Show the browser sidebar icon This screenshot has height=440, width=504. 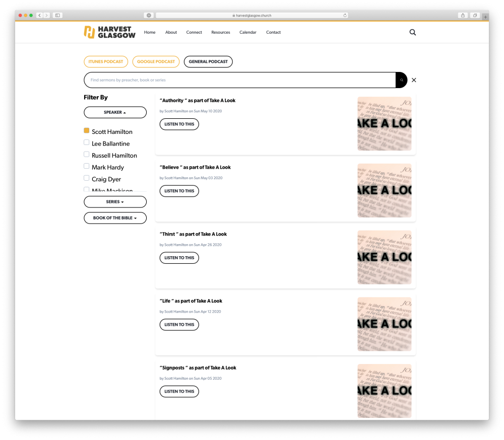pyautogui.click(x=57, y=15)
